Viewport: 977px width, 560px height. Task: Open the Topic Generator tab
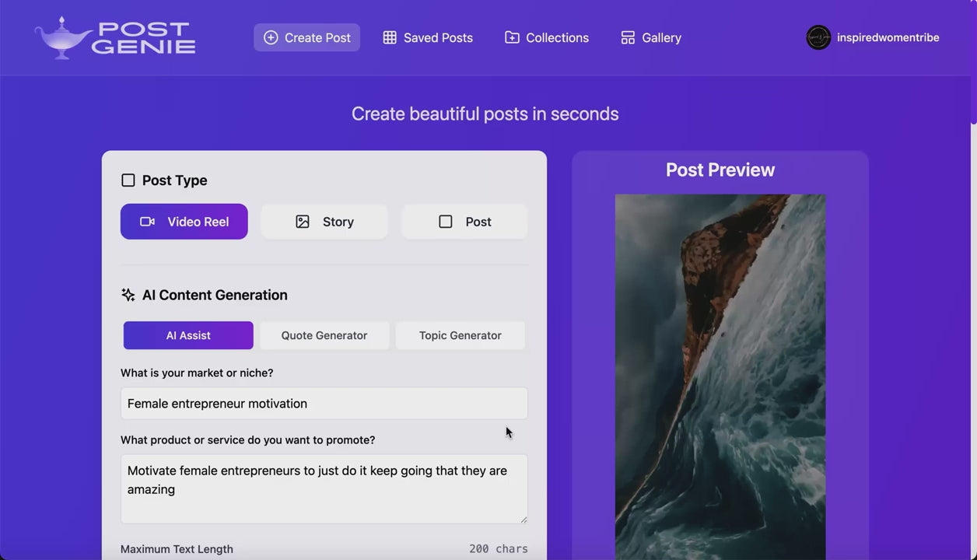[x=460, y=335]
